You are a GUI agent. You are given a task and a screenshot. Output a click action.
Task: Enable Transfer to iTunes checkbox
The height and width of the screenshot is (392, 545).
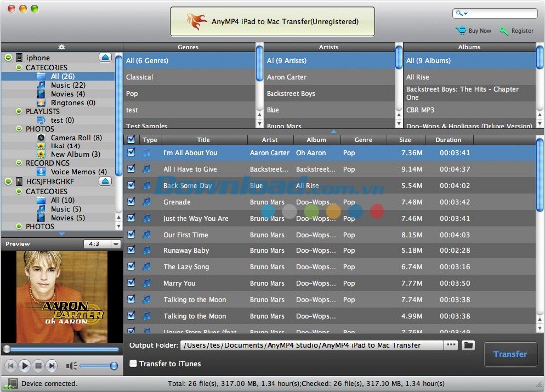click(x=133, y=363)
